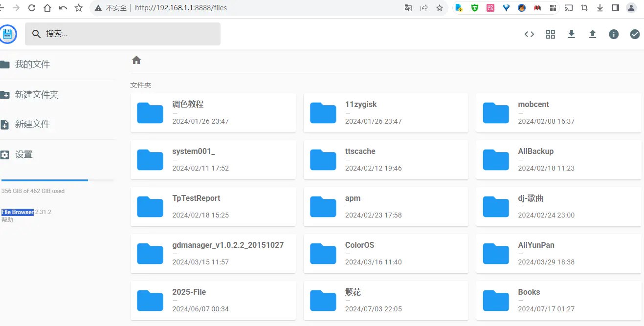The image size is (644, 326).
Task: Go to home directory via breadcrumb icon
Action: [x=136, y=60]
